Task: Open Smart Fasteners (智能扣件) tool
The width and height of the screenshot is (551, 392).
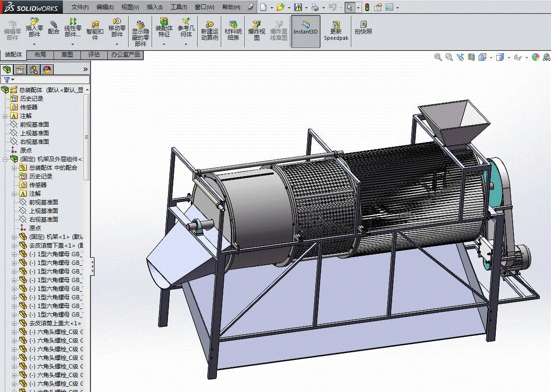Action: tap(95, 30)
